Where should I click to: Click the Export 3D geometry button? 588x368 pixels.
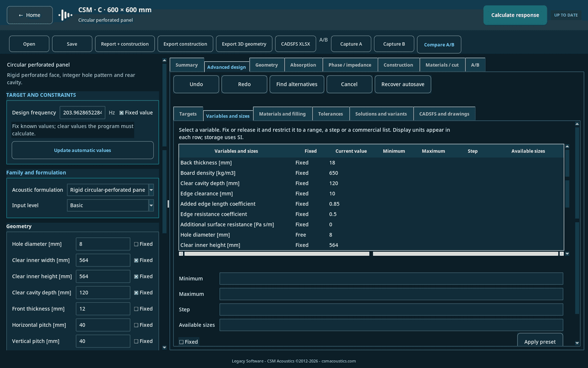244,44
